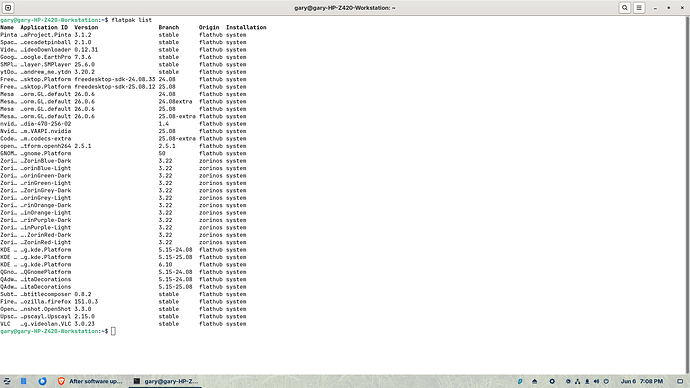Click the '…g.videolan.VLC' application ID

(x=45, y=324)
